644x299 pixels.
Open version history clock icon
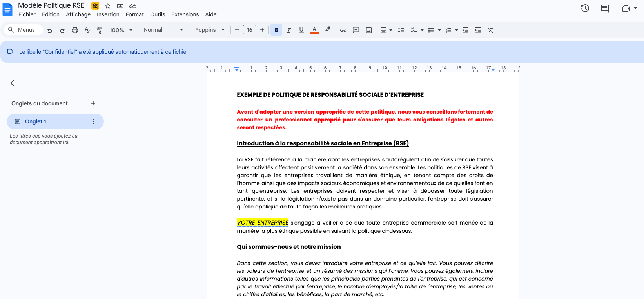click(585, 8)
